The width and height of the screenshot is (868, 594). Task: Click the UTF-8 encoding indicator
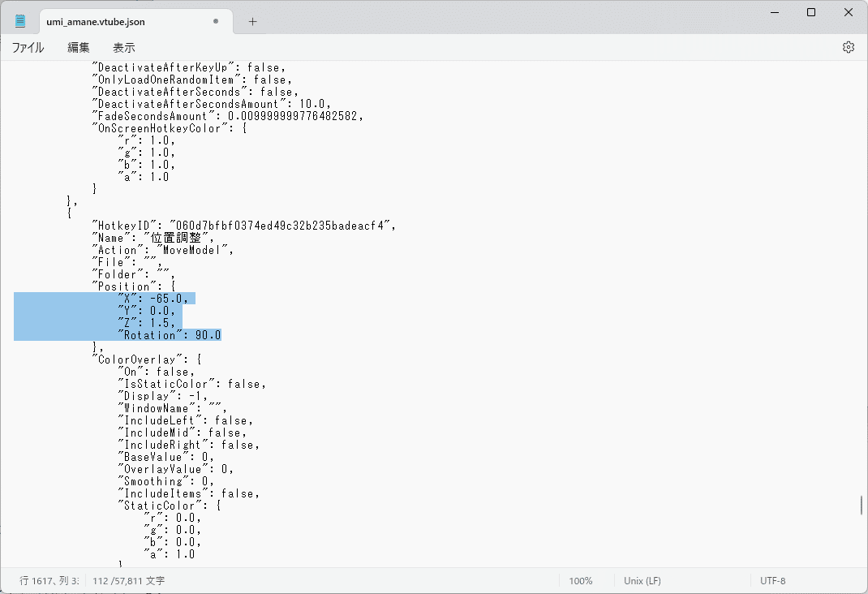coord(773,581)
